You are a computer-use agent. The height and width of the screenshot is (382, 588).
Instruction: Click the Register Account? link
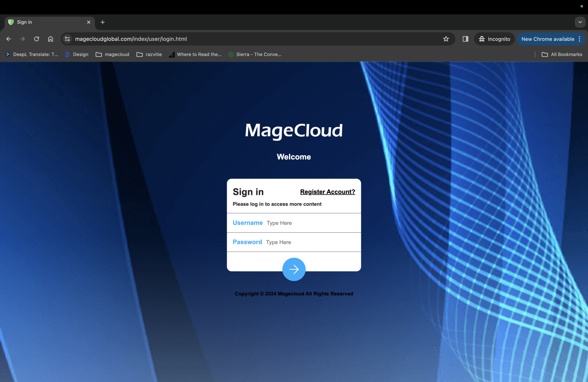click(x=327, y=192)
